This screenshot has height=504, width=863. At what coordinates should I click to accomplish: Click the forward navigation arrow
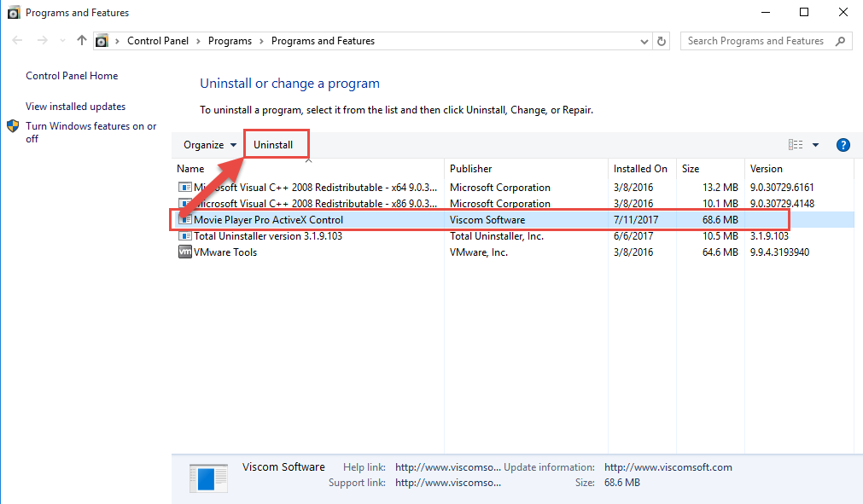click(41, 40)
